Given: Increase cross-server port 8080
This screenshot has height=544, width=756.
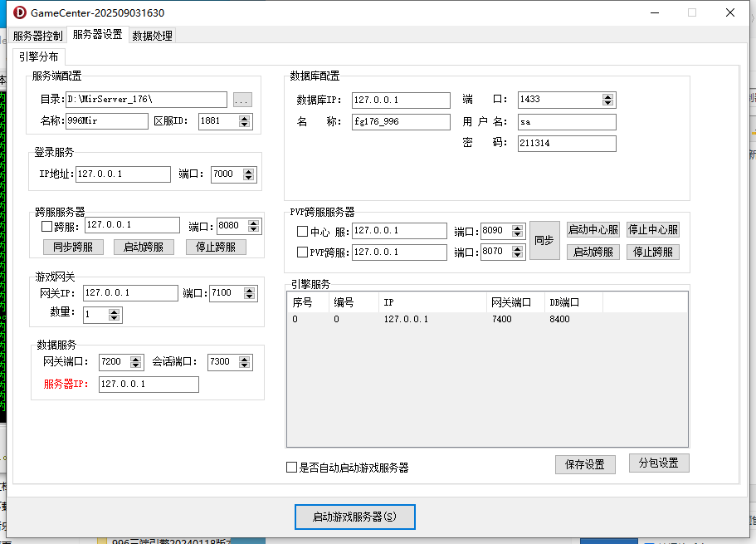Looking at the screenshot, I should tap(254, 223).
